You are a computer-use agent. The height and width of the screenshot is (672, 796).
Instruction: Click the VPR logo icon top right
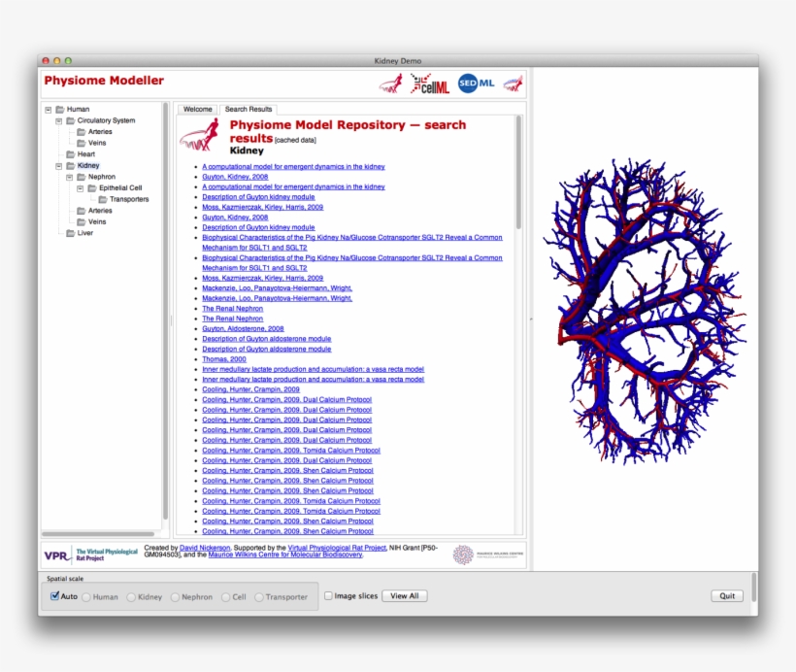512,83
